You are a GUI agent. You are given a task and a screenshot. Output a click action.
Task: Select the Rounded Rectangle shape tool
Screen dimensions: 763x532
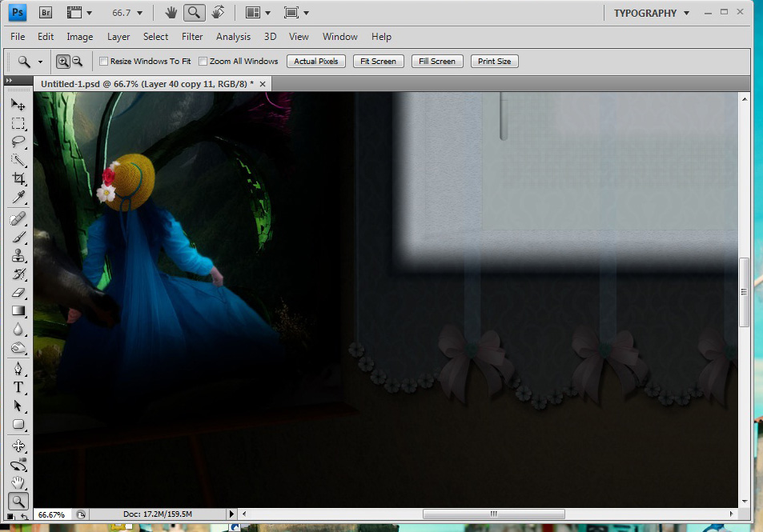coord(18,425)
